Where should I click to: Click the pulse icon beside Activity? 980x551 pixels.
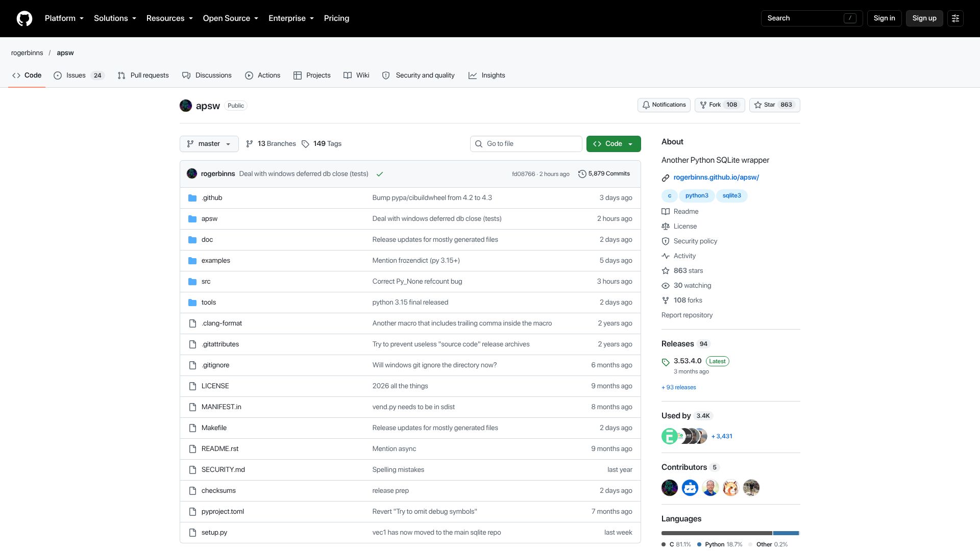(666, 256)
